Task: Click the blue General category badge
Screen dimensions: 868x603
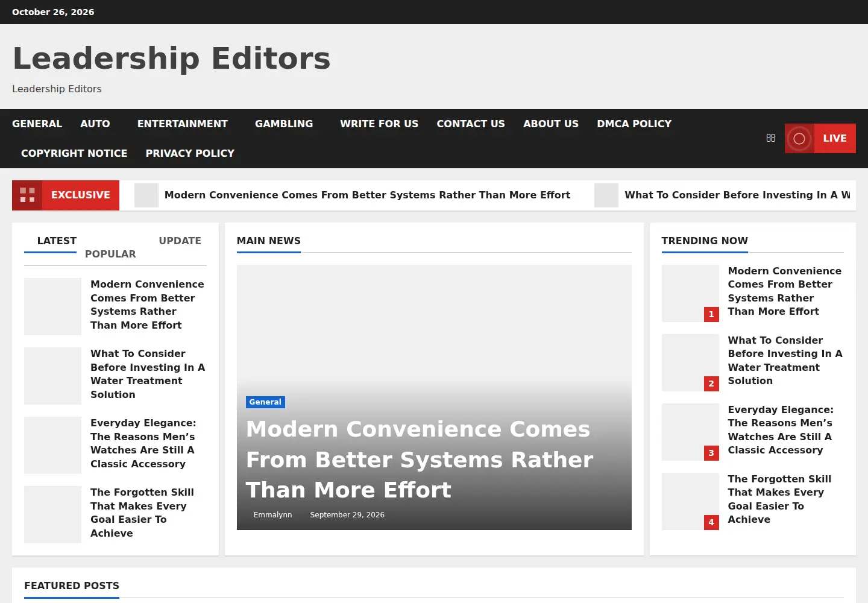Action: tap(265, 402)
